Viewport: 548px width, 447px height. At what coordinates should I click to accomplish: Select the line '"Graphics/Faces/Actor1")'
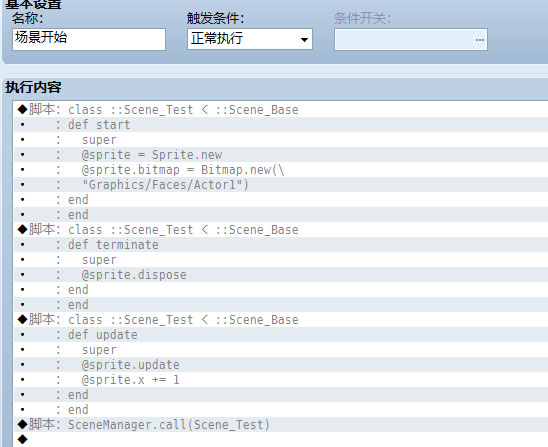tap(281, 185)
